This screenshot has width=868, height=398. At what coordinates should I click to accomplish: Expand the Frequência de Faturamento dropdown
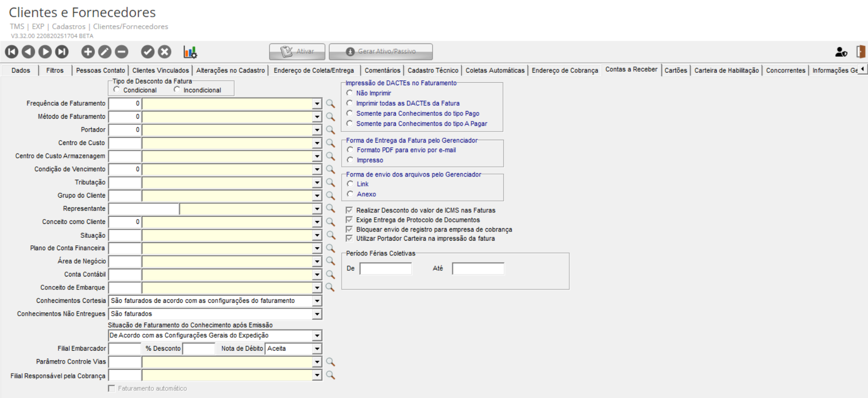(x=317, y=103)
